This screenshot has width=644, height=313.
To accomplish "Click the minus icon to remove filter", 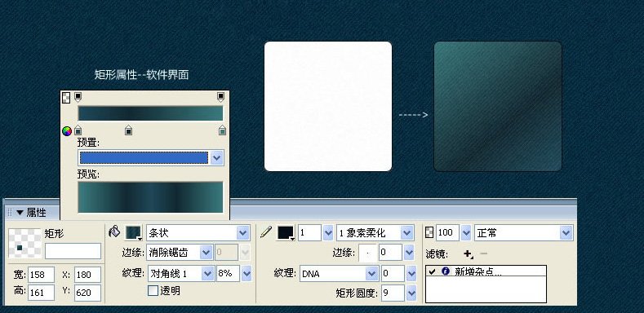I will coord(484,254).
